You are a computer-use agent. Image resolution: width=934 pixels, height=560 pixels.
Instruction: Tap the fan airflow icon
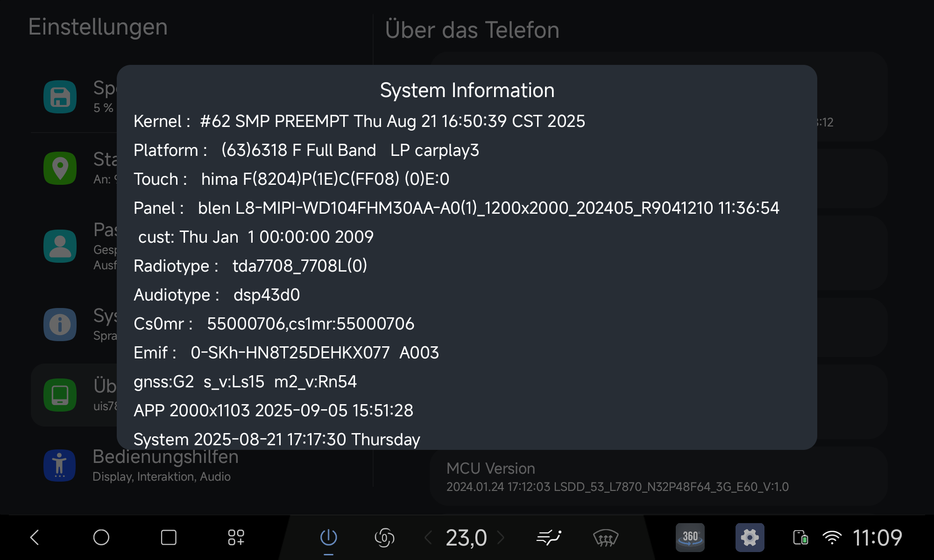click(549, 537)
